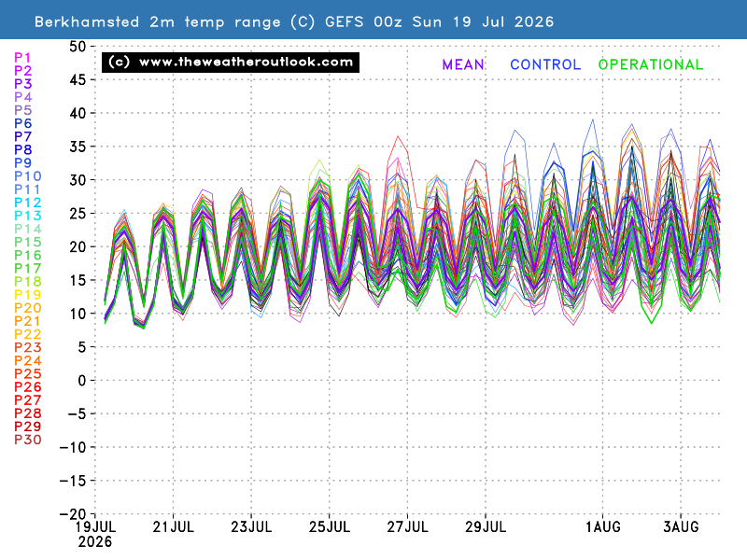
Task: Click the P7 legend label
Action: pyautogui.click(x=22, y=136)
